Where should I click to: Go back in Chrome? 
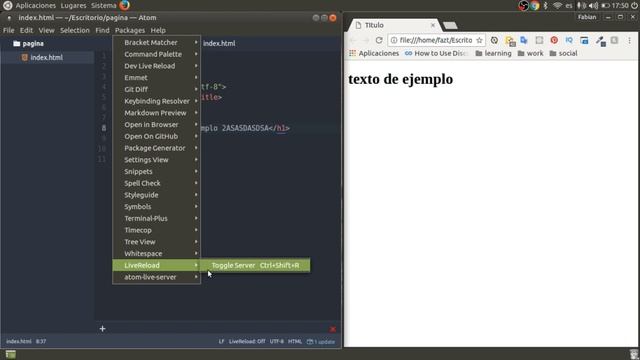(353, 40)
